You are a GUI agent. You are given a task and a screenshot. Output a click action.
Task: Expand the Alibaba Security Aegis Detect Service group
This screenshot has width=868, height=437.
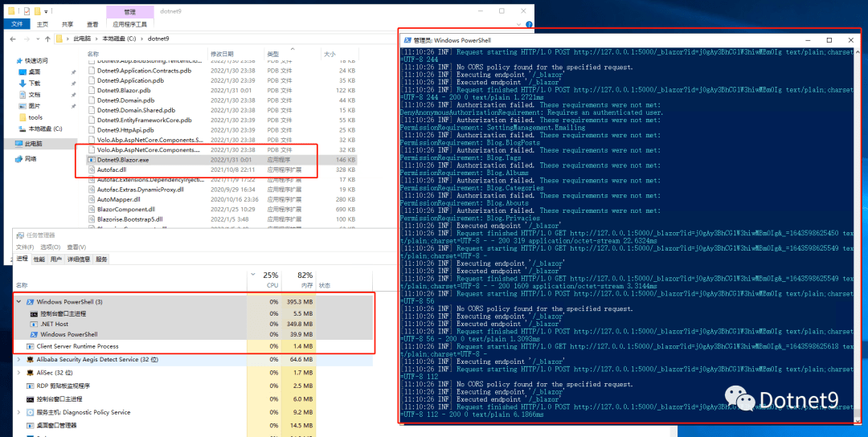pyautogui.click(x=19, y=360)
